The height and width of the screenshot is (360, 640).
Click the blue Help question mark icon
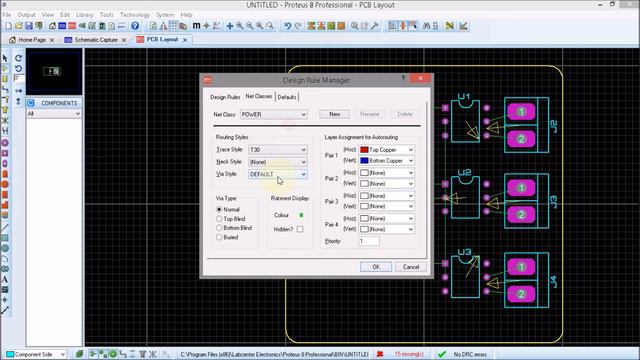[135, 26]
